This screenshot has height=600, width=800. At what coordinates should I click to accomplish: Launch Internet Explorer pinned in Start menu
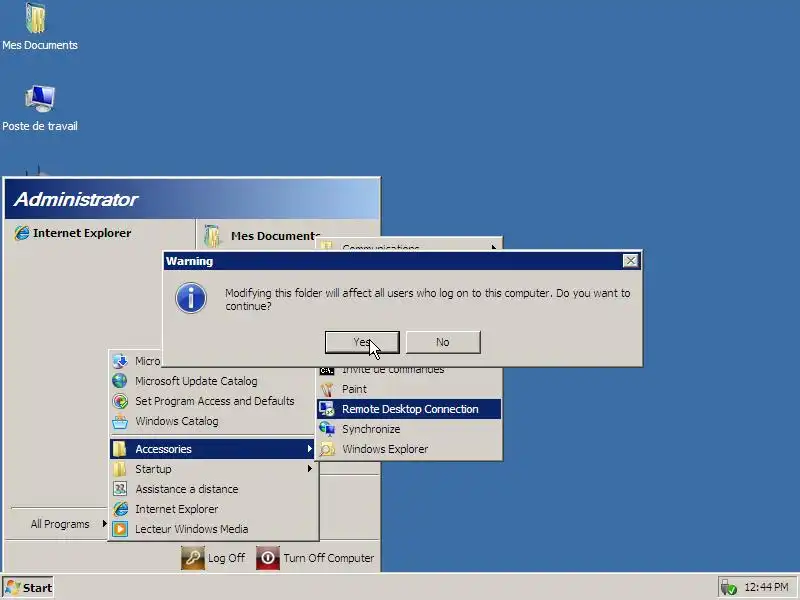[73, 233]
